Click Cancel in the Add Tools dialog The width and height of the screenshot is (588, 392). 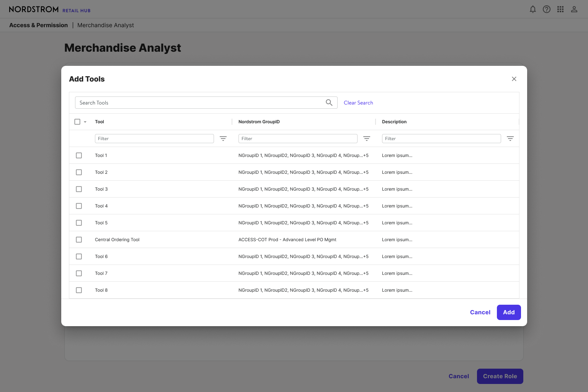tap(480, 312)
